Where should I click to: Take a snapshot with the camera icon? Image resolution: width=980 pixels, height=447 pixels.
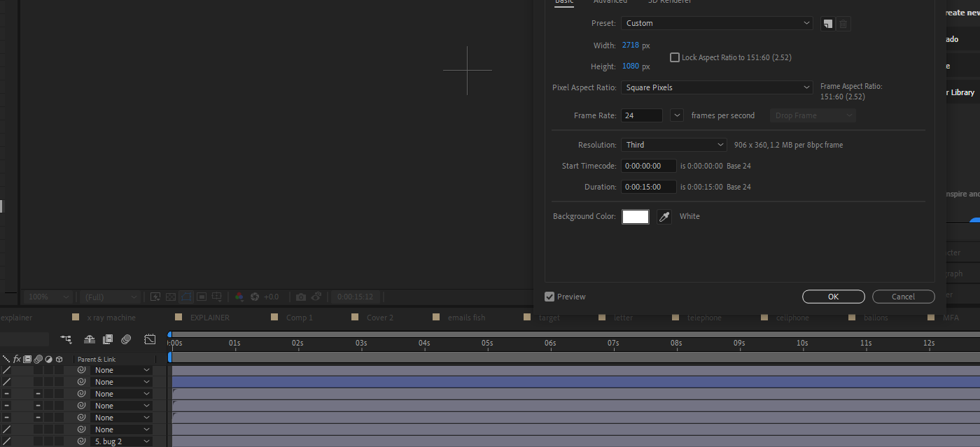click(x=300, y=297)
